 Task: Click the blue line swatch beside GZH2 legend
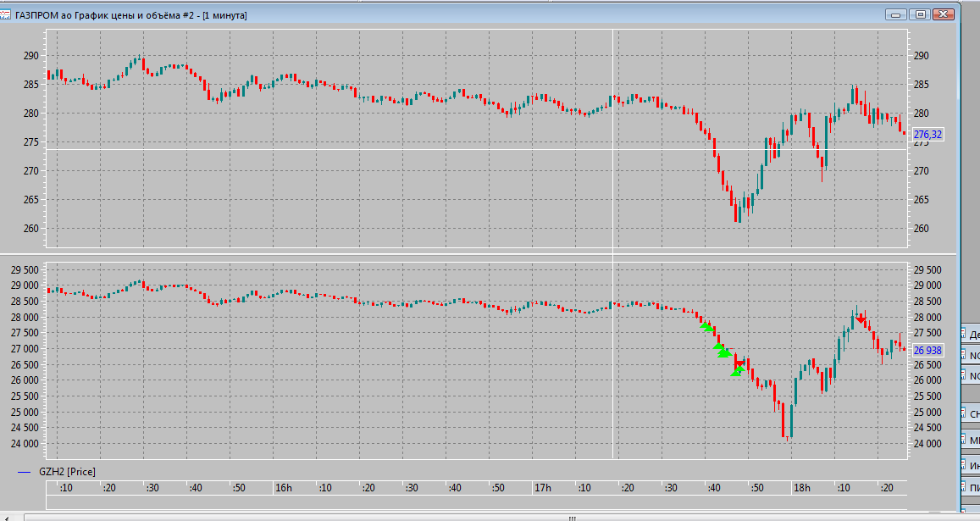(x=25, y=472)
